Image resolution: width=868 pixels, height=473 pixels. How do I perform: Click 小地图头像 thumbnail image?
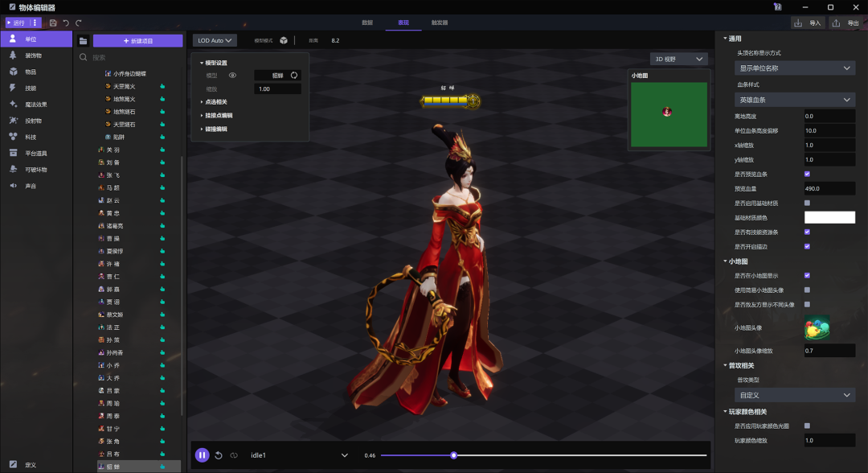coord(817,327)
